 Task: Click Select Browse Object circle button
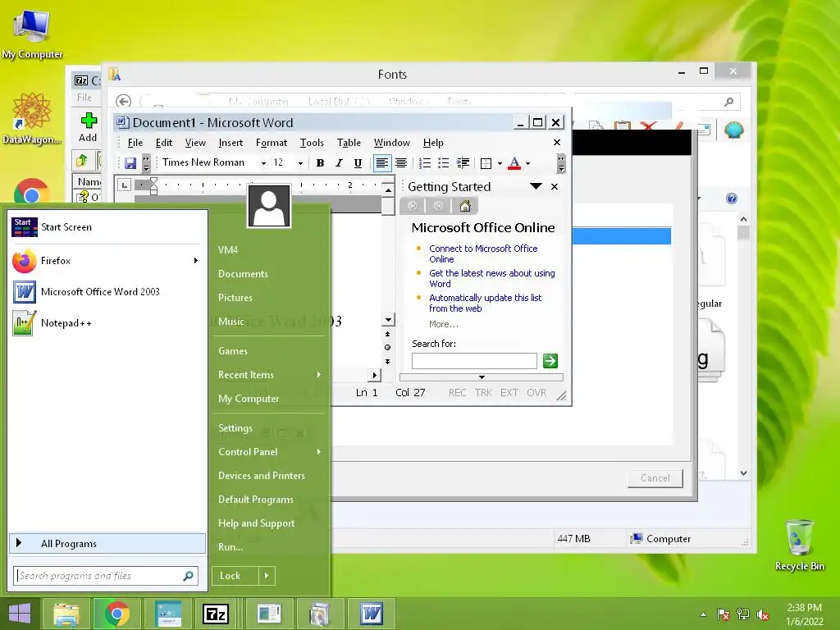coord(387,347)
